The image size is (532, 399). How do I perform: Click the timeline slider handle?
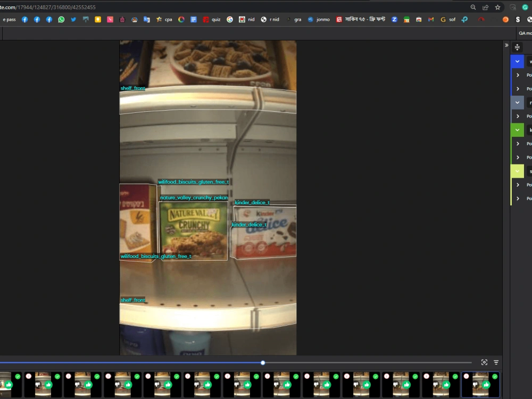263,363
